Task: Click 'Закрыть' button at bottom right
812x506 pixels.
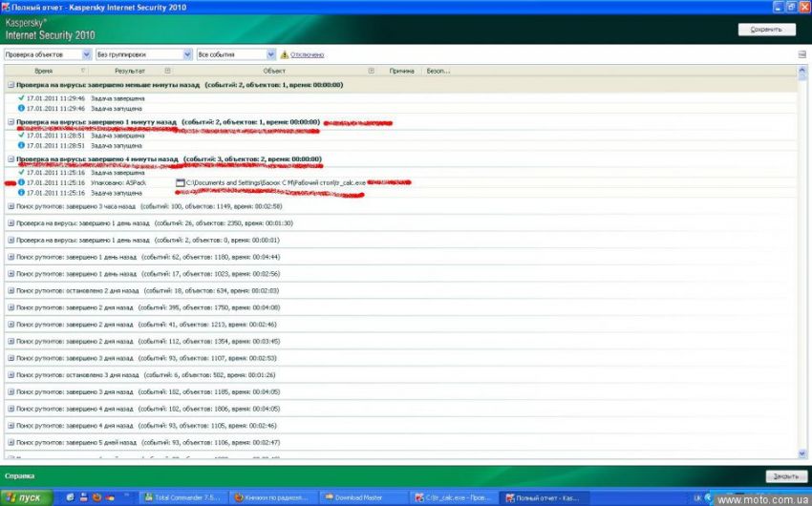Action: coord(786,476)
